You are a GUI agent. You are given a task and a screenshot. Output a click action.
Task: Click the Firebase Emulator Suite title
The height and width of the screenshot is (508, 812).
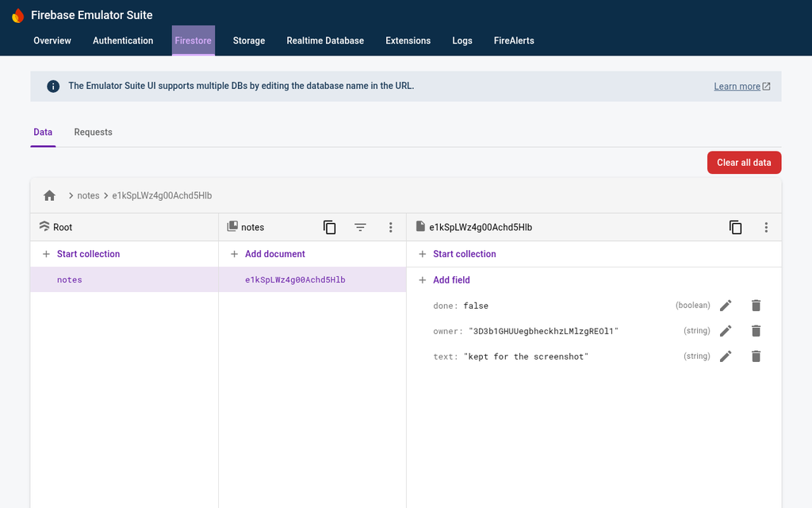[x=92, y=15]
